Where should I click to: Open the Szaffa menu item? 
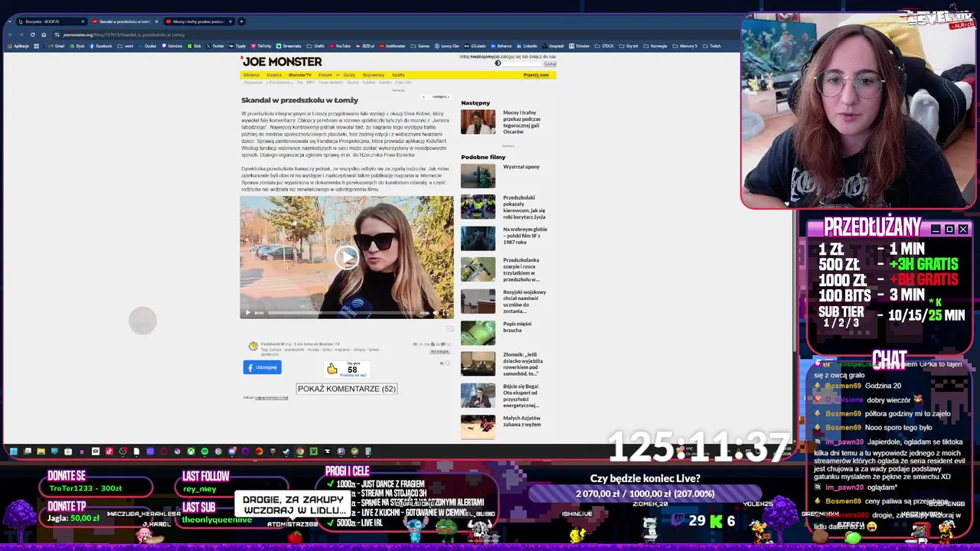point(398,75)
